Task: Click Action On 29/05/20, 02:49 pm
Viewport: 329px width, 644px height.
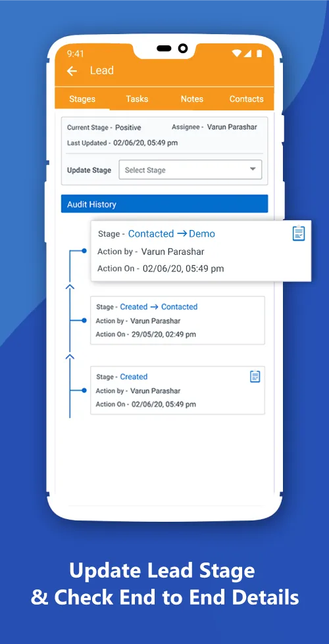Action: (x=164, y=334)
